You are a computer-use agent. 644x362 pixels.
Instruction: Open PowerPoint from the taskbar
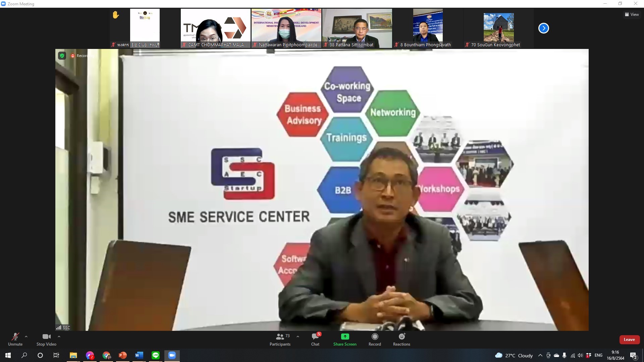(x=123, y=355)
